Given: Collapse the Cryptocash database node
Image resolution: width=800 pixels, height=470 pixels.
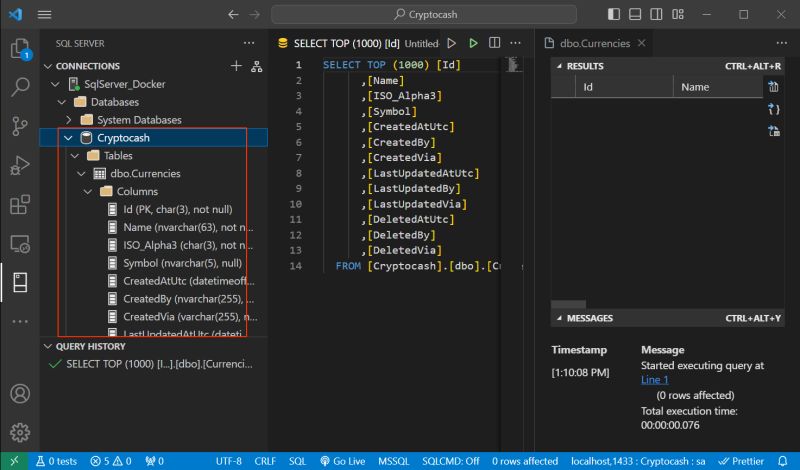Looking at the screenshot, I should click(68, 138).
